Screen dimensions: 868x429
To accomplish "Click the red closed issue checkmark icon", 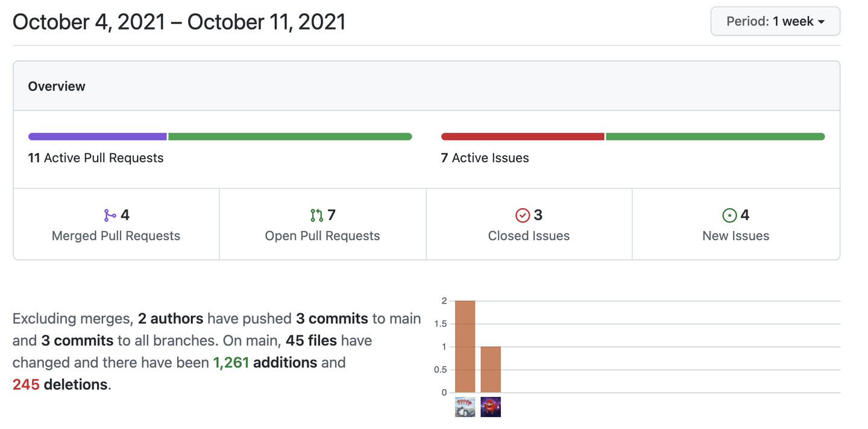I will coord(523,215).
